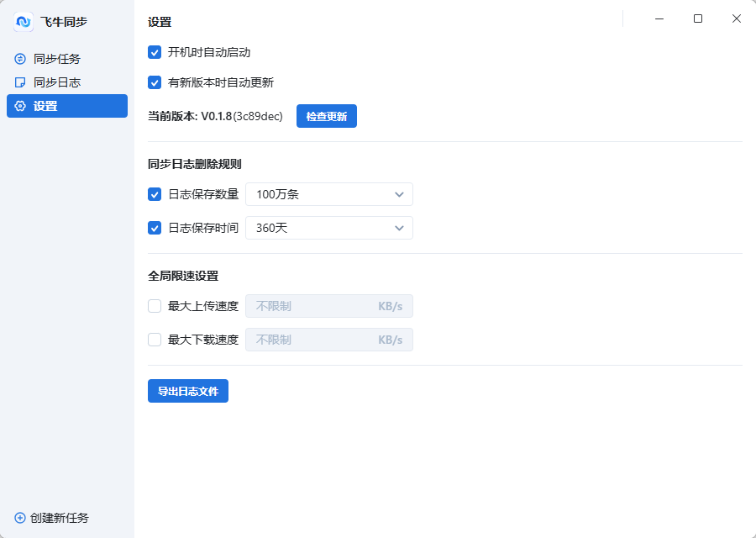Click the 同步日志 document icon in sidebar
Screen dimensions: 756x538
(x=18, y=82)
